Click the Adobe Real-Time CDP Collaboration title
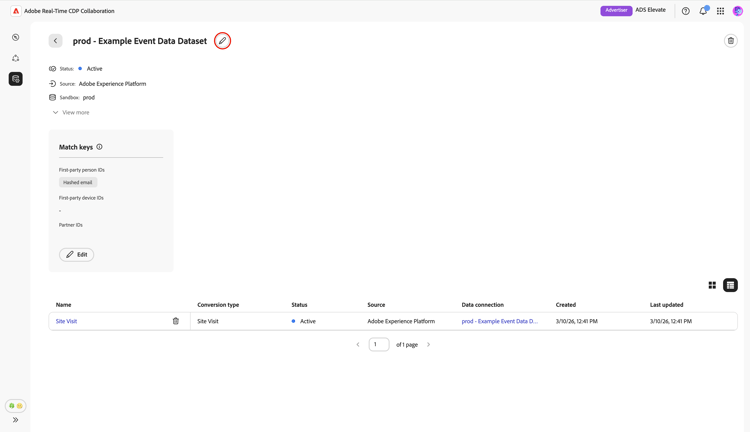This screenshot has width=750, height=432. [69, 11]
